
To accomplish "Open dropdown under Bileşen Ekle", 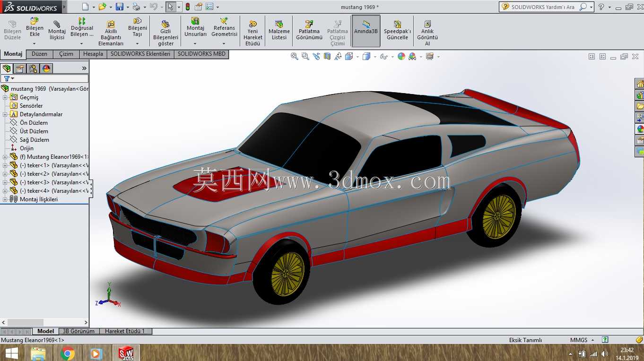I will 35,44.
